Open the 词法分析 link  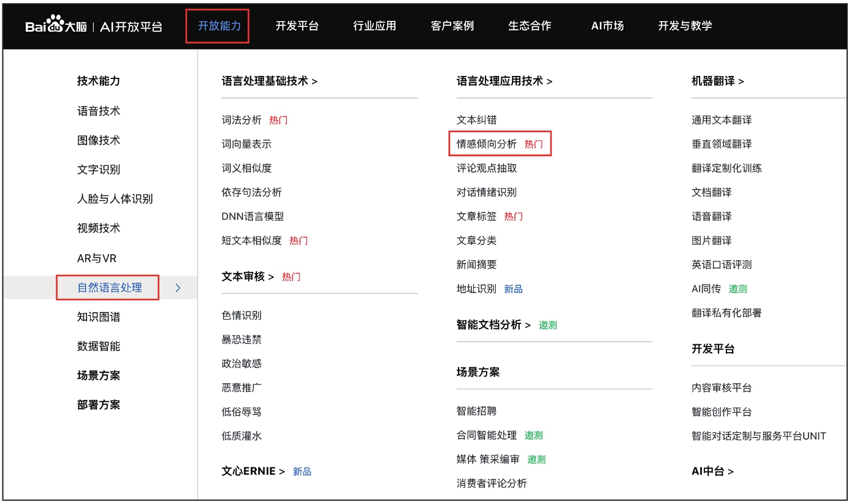pyautogui.click(x=242, y=120)
